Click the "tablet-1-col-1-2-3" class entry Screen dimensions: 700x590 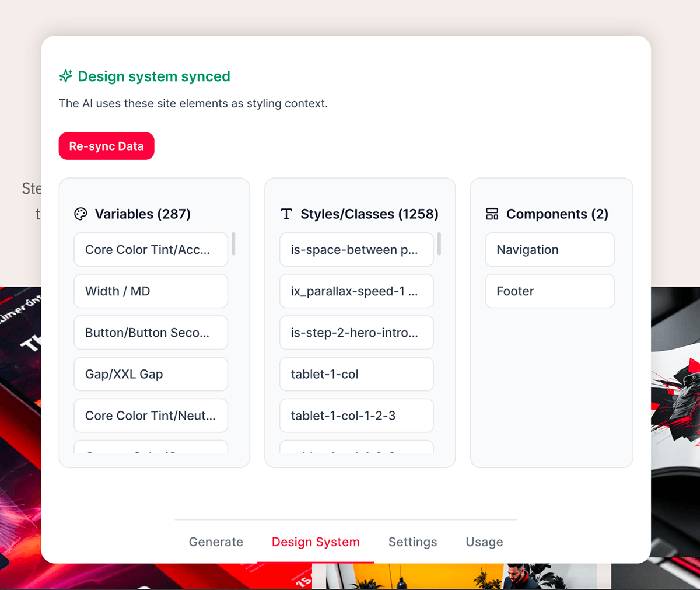356,416
